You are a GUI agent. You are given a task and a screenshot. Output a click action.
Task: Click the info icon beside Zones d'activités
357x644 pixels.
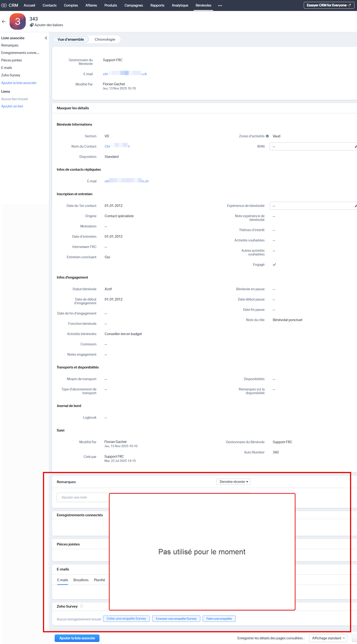267,136
